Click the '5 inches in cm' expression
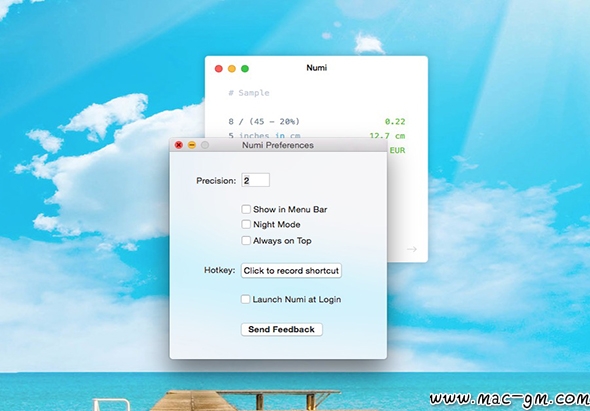590x411 pixels. point(264,135)
